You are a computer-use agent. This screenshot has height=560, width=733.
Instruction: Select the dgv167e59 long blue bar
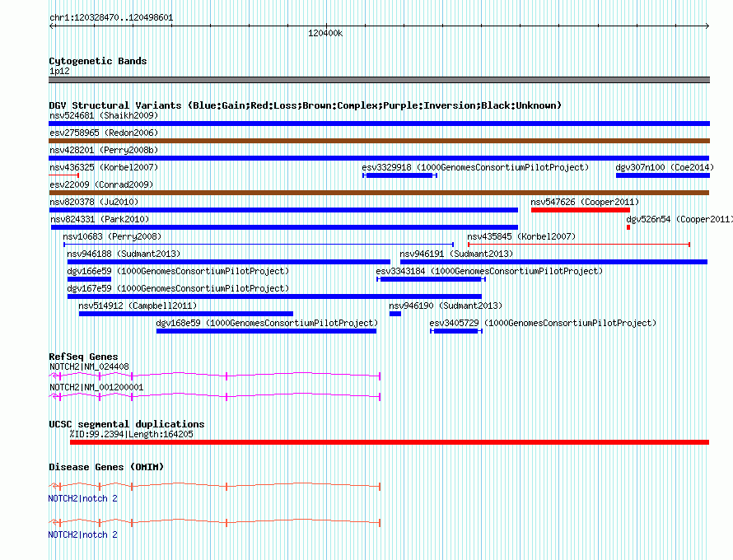tap(274, 296)
